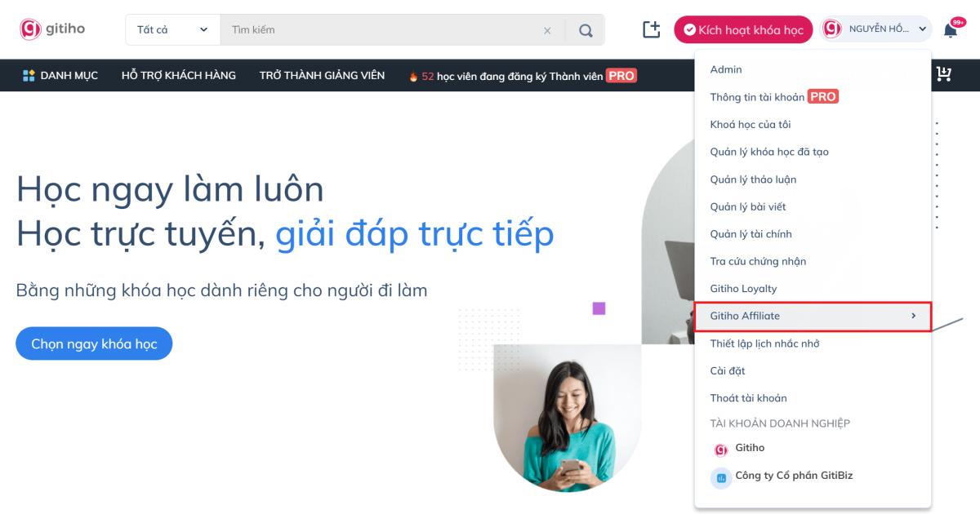
Task: Select Admin from the account menu
Action: tap(725, 69)
